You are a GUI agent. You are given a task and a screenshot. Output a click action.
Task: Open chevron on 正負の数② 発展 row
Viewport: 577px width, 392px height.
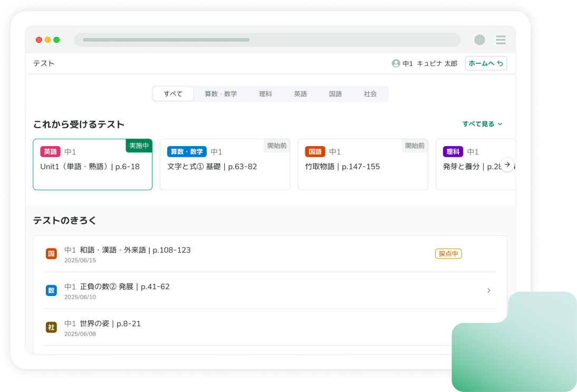click(489, 290)
